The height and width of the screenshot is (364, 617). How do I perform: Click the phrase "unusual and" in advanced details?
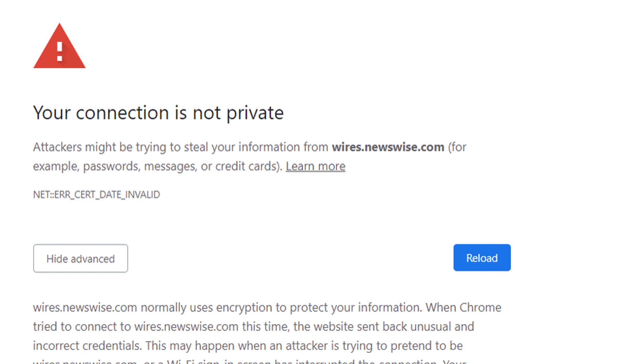coord(442,327)
